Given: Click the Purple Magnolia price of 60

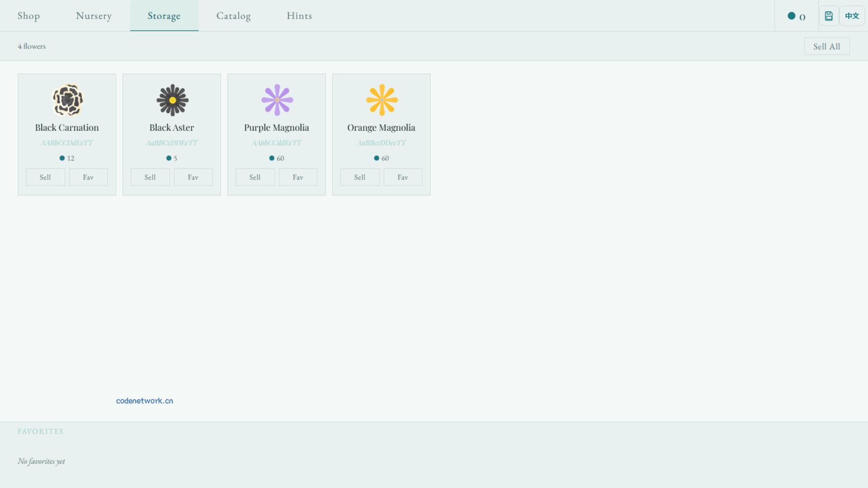Looking at the screenshot, I should (x=277, y=158).
